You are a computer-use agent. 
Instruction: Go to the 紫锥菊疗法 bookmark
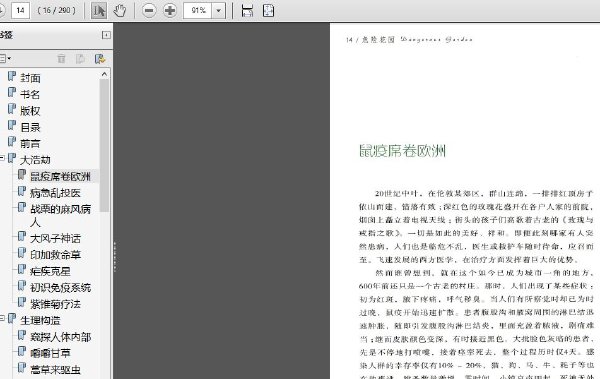pyautogui.click(x=55, y=304)
